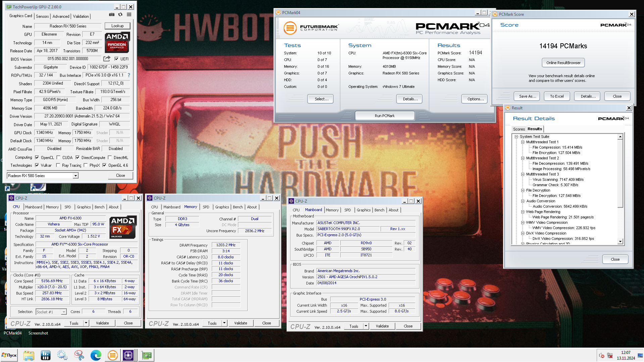Click the show desktop strip in tray

point(641,355)
